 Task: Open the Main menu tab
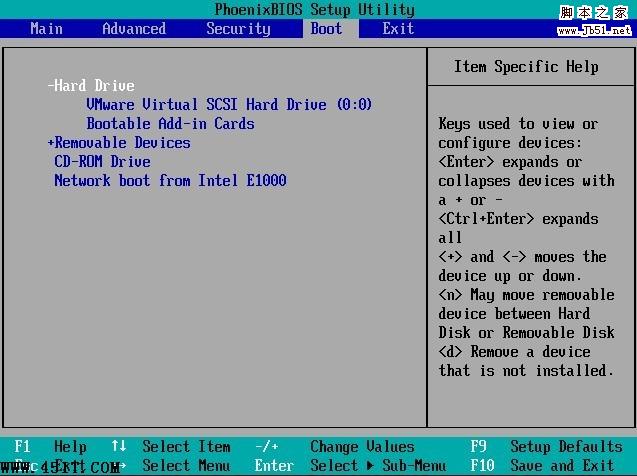tap(46, 29)
